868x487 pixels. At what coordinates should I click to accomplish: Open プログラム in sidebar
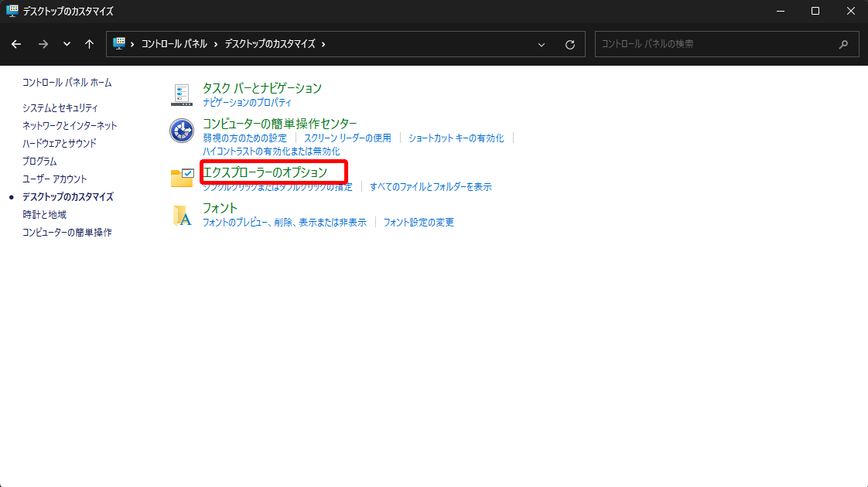point(39,161)
